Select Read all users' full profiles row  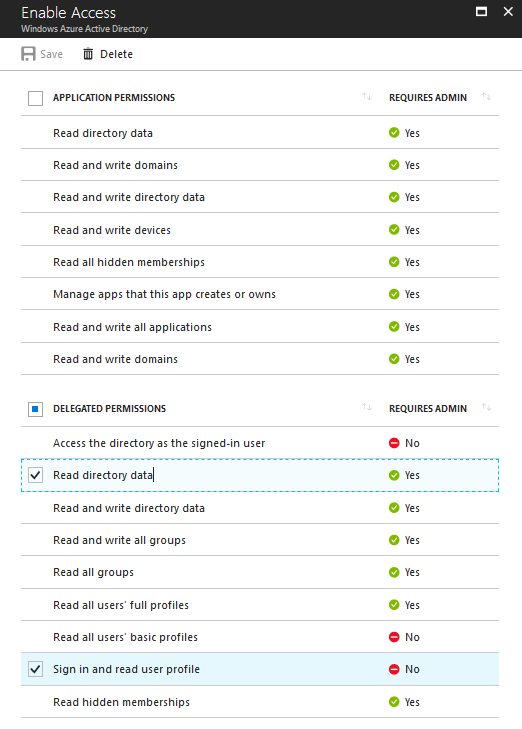point(260,605)
